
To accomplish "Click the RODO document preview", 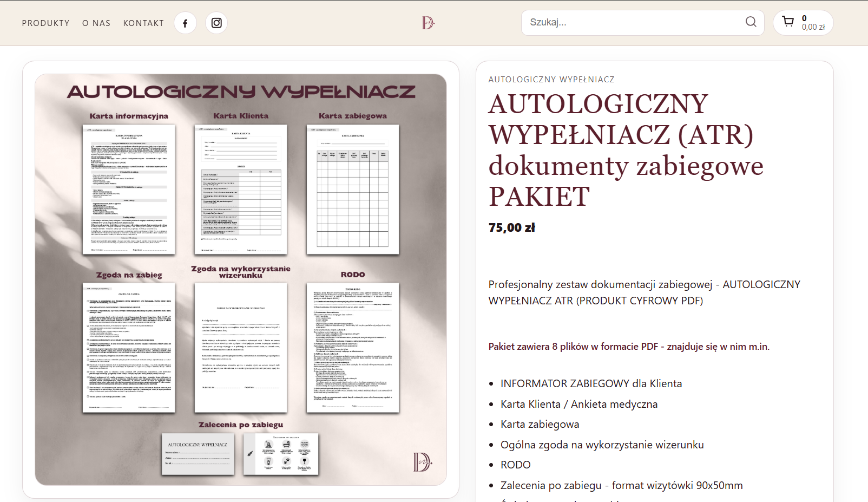I will point(353,348).
